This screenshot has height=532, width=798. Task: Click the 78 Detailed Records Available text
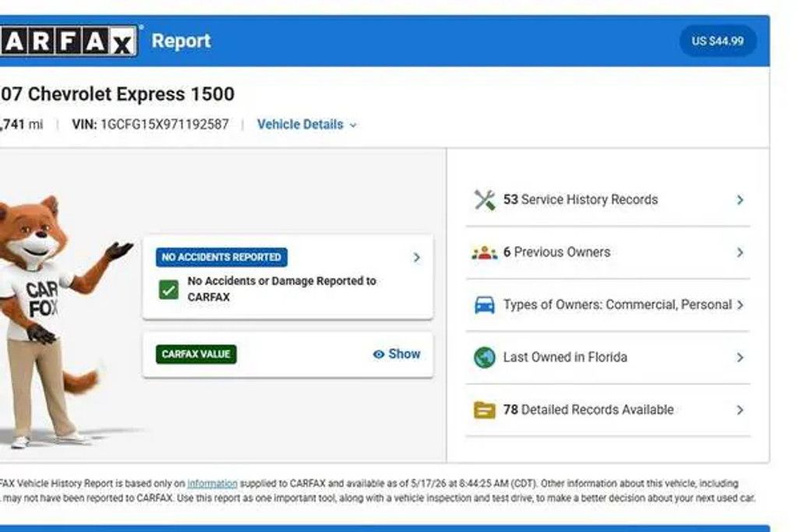[x=588, y=410]
